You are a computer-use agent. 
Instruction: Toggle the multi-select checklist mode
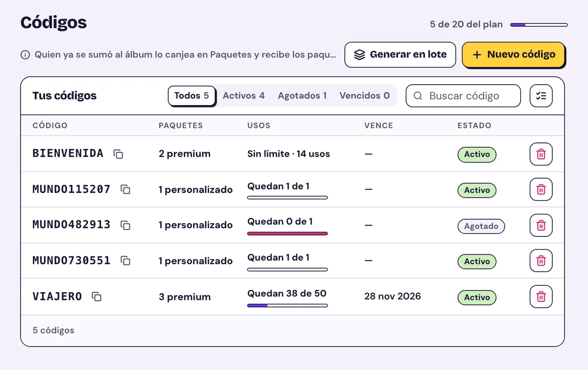click(x=541, y=96)
